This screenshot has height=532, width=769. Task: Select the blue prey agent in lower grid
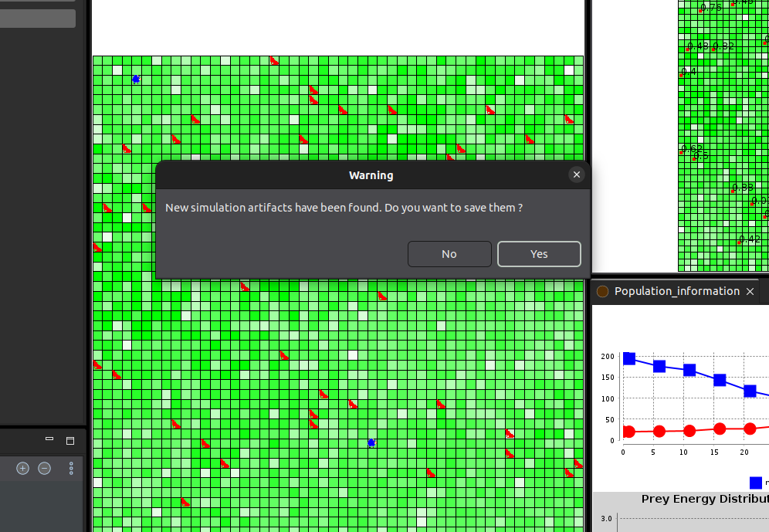click(371, 442)
